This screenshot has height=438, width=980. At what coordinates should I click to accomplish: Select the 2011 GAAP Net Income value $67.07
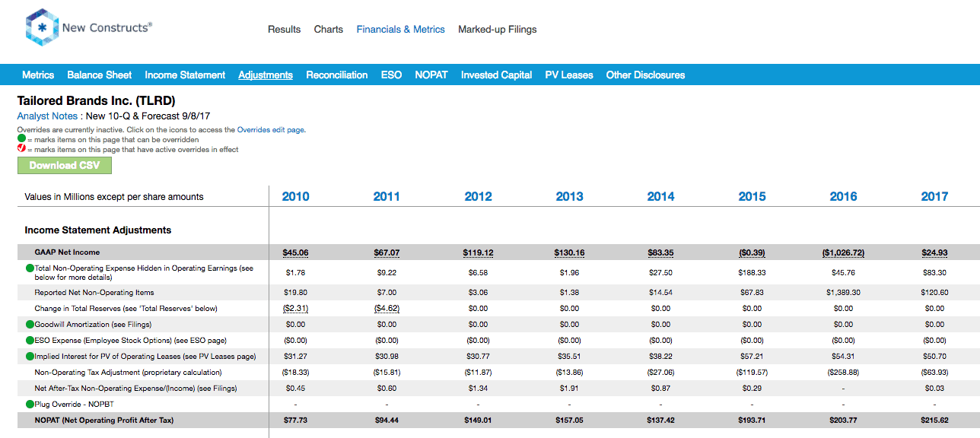[x=387, y=252]
